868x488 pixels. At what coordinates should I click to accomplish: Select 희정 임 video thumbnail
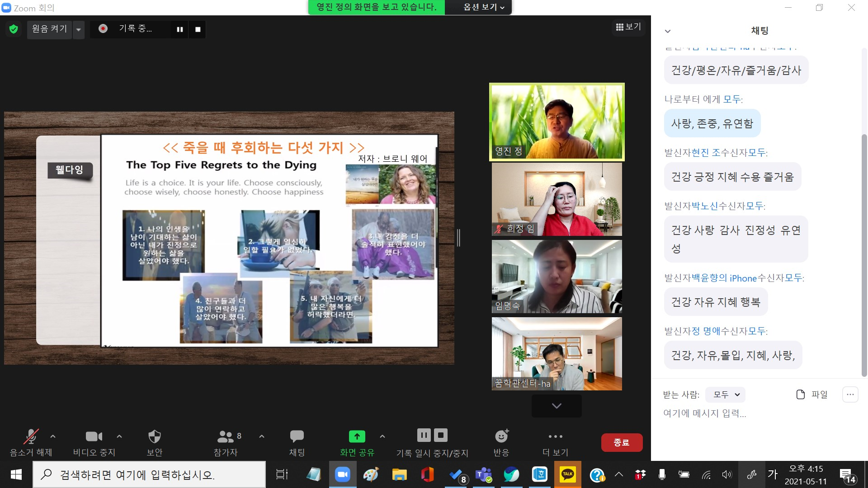point(557,199)
